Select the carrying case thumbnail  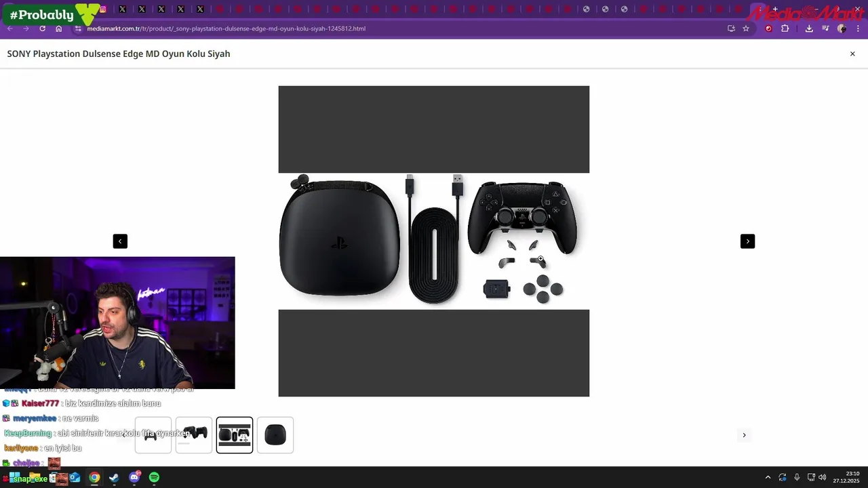pos(275,435)
